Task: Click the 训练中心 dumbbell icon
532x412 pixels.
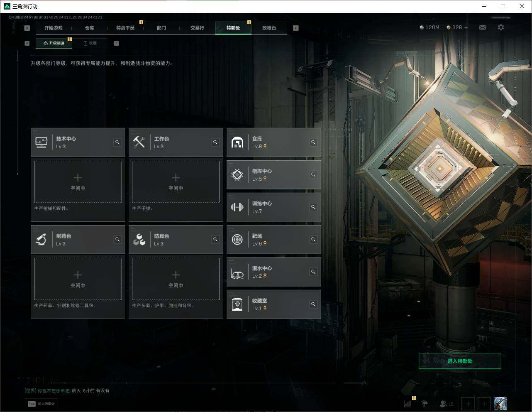Action: pyautogui.click(x=237, y=207)
